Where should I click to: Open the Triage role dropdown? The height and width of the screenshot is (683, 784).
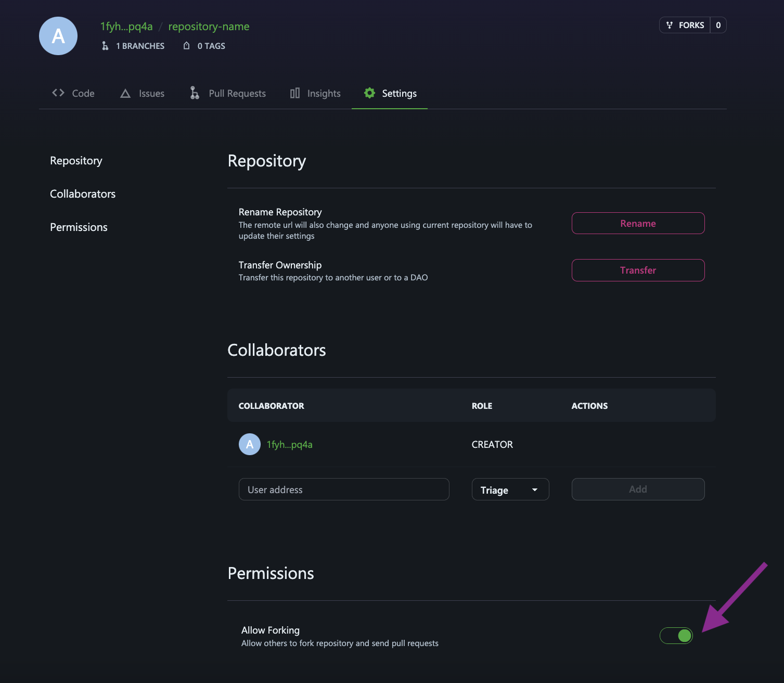coord(510,489)
